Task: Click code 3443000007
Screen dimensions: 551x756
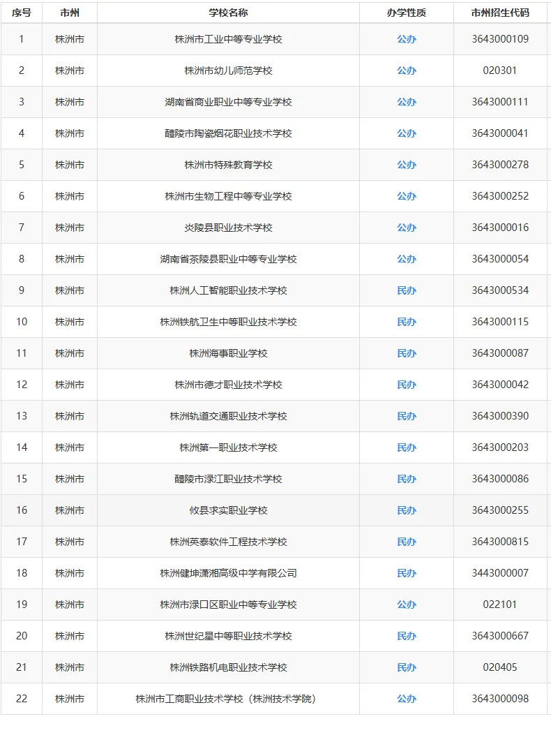Action: (x=500, y=573)
